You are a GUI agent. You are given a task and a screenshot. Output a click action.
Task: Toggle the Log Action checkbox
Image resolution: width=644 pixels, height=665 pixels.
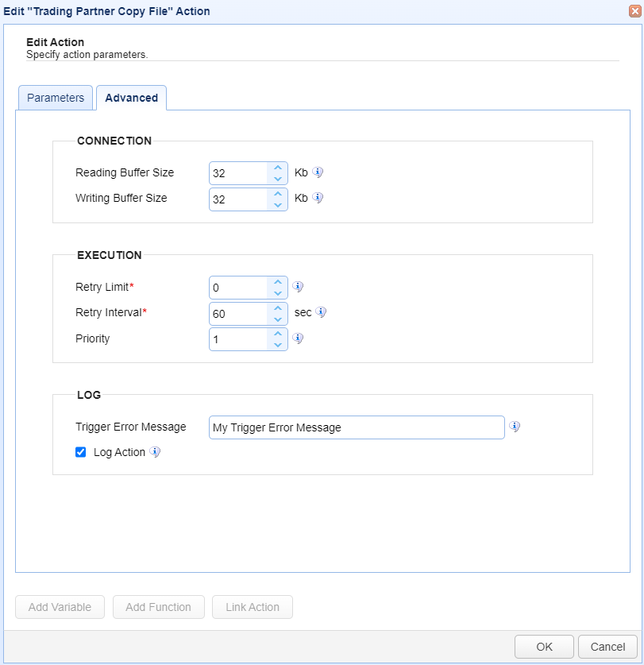[x=80, y=452]
